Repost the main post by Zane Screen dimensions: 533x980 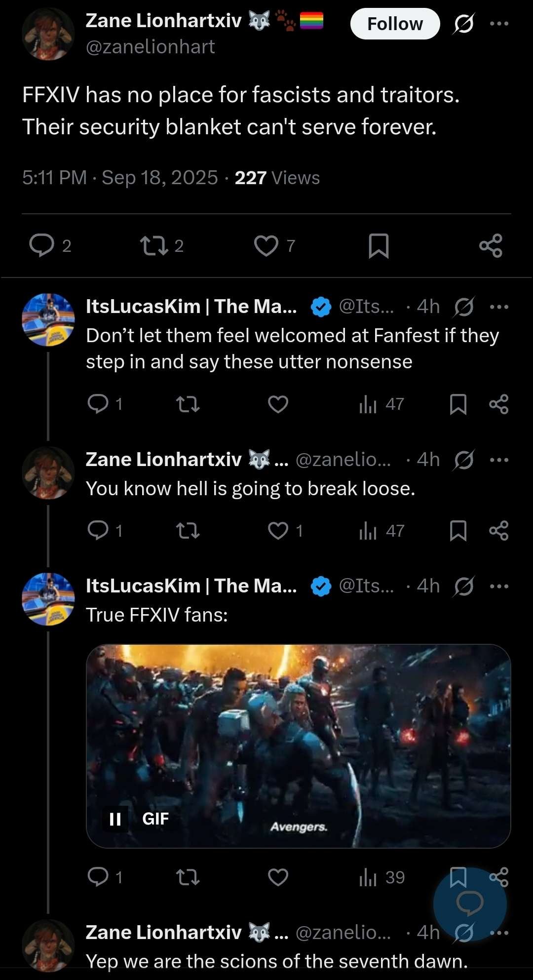(154, 245)
